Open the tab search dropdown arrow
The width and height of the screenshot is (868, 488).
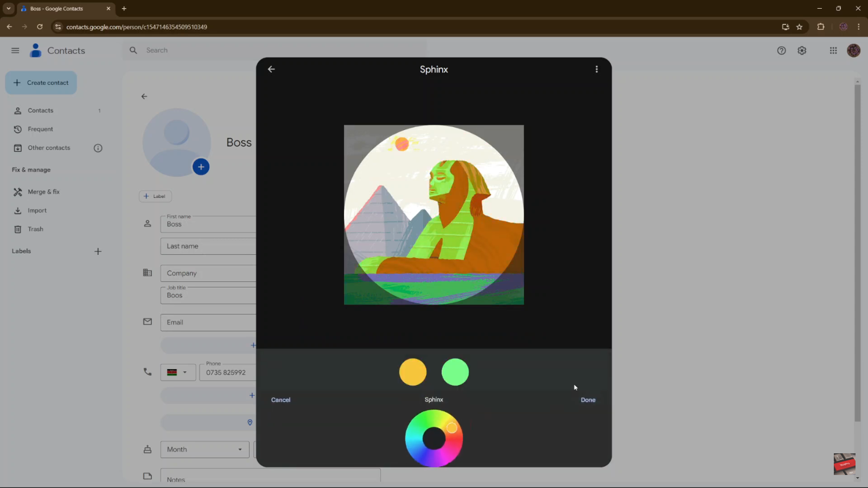(9, 9)
